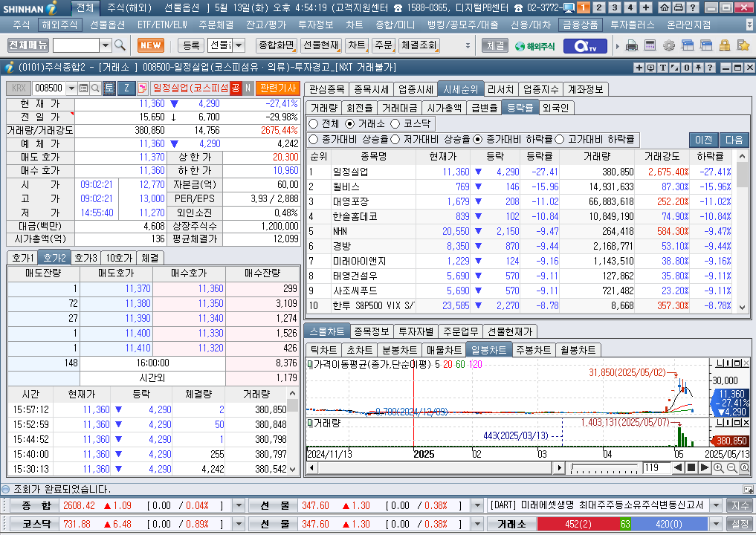
Task: Click the 관련기사 orange button
Action: click(x=278, y=88)
